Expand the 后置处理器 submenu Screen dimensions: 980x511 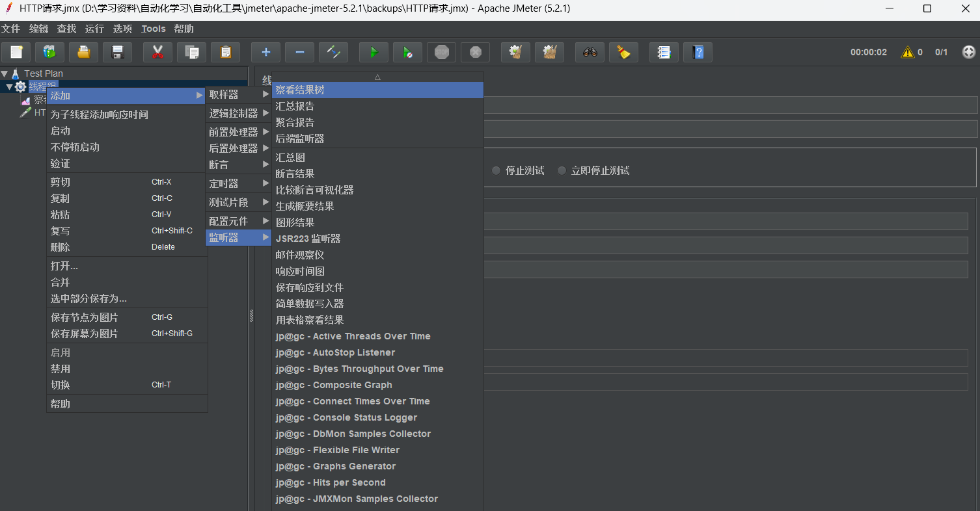tap(238, 148)
